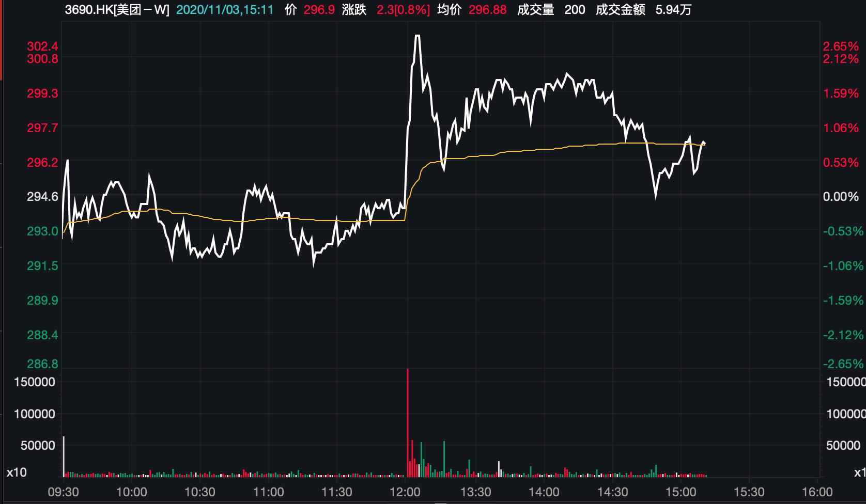Click the 12:00 time axis label
Image resolution: width=866 pixels, height=504 pixels.
[406, 492]
